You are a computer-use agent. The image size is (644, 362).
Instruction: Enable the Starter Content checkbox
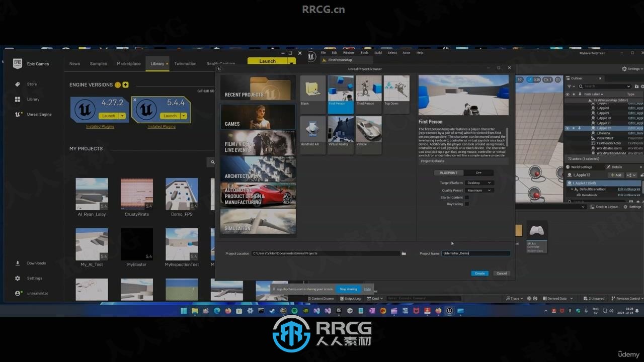pos(467,198)
